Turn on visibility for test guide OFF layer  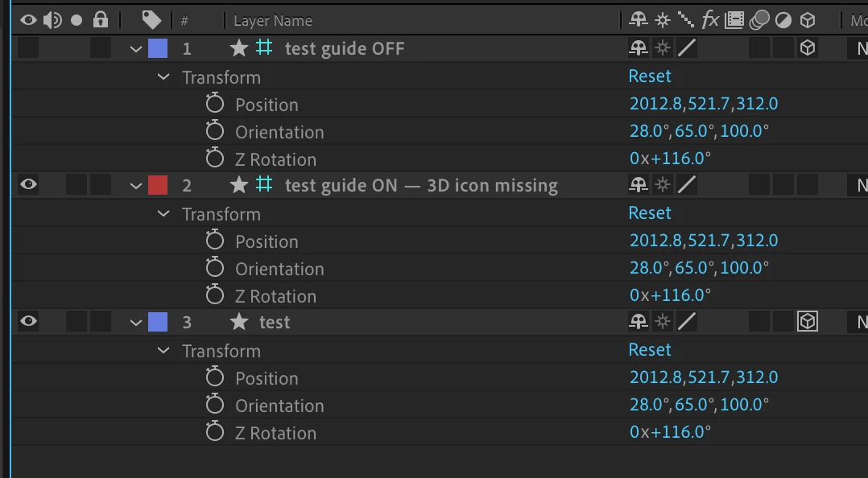(28, 48)
